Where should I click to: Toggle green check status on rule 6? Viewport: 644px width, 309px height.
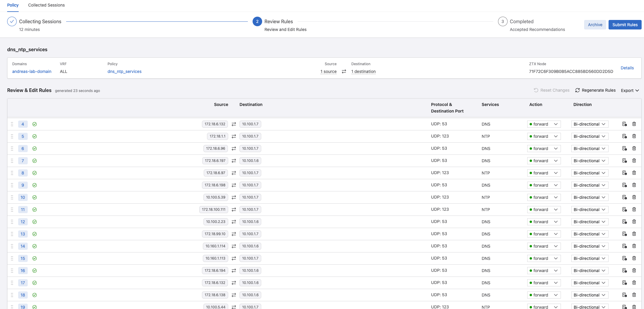(x=35, y=149)
